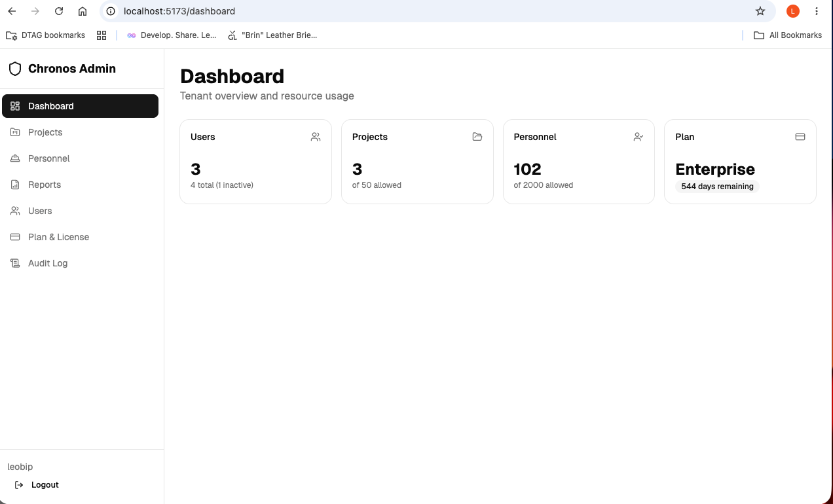Click the folder icon on Projects card
Viewport: 833px width, 504px height.
click(477, 137)
